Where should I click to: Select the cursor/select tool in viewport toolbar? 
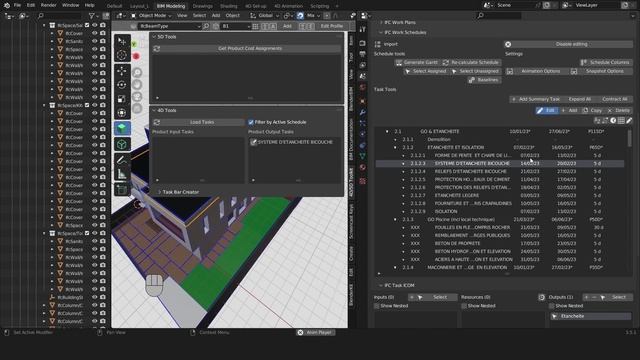[x=122, y=41]
